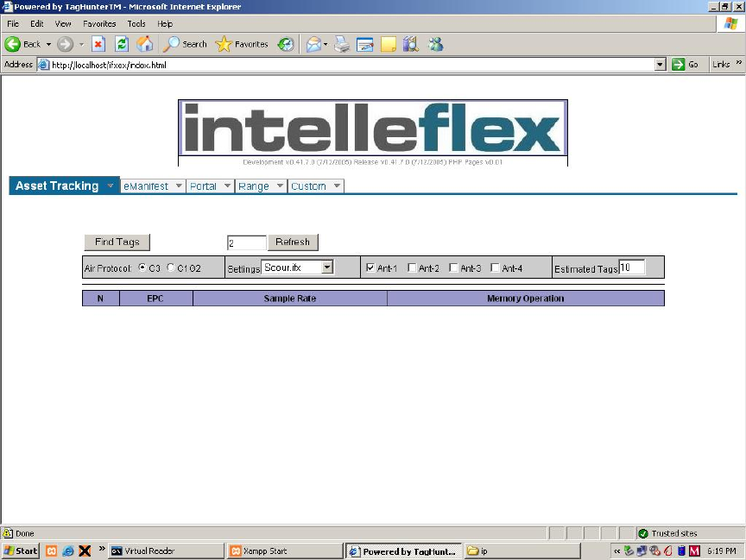
Task: Uncheck the Ant-1 checkbox
Action: click(x=370, y=267)
